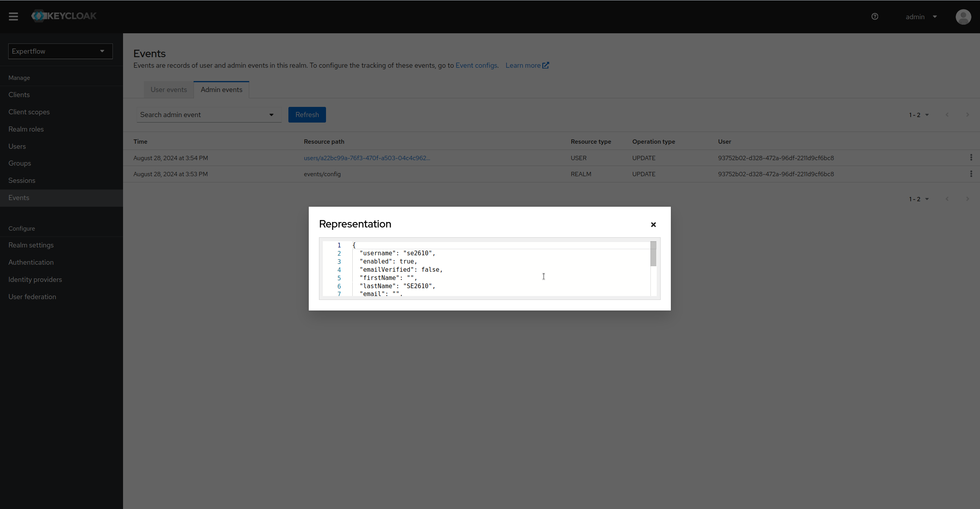This screenshot has height=509, width=980.
Task: Click the Keycloak logo
Action: coord(63,16)
